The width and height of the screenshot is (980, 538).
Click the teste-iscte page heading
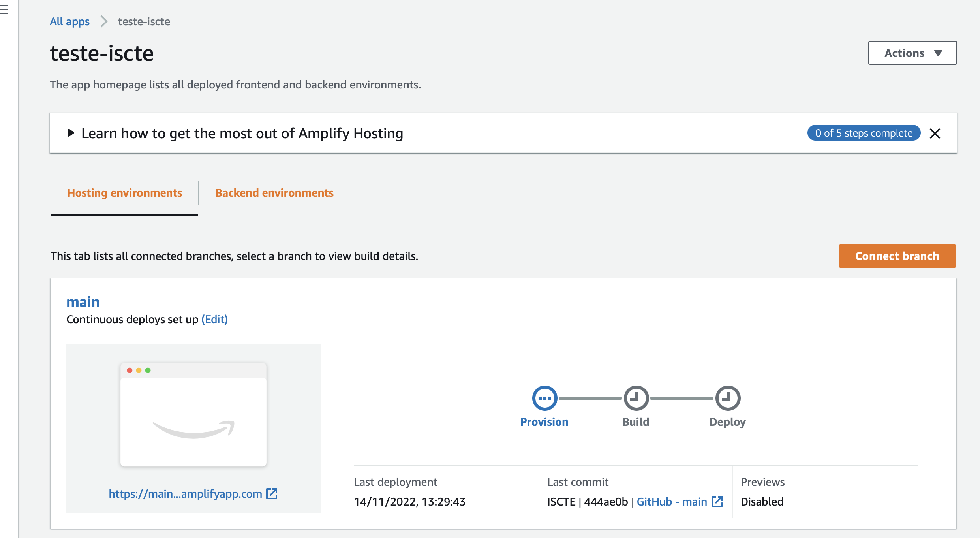coord(101,53)
